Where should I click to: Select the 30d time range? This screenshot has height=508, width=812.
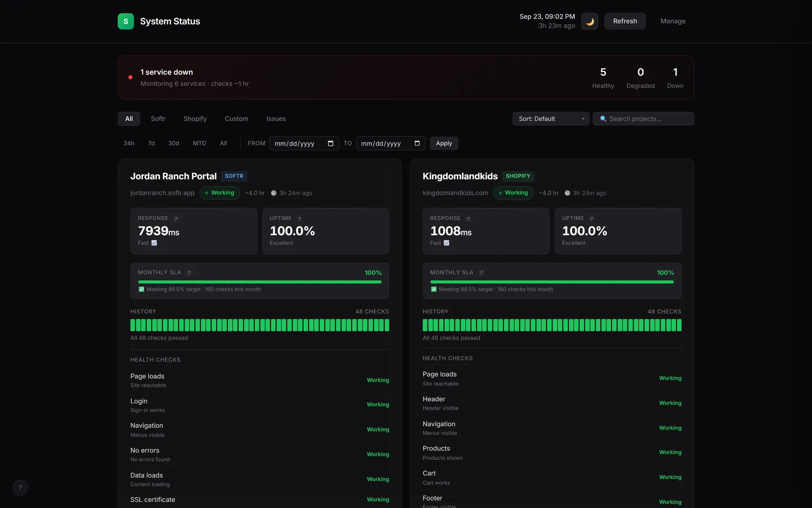pyautogui.click(x=173, y=143)
